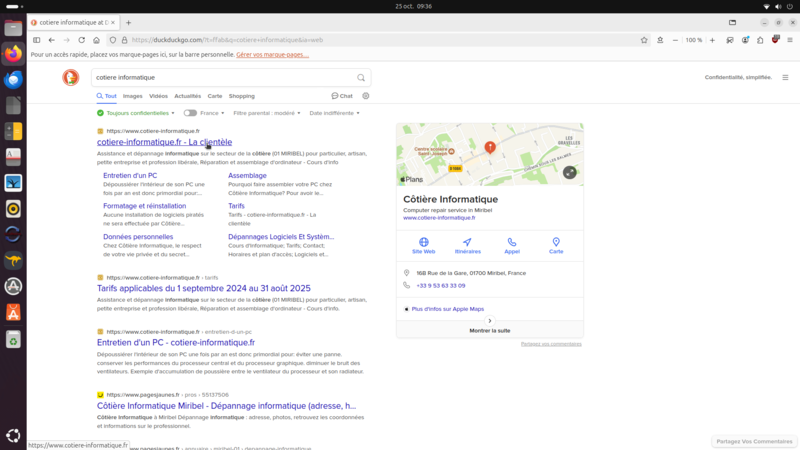
Task: Get Itinéraires to Côtière Informatique
Action: click(467, 245)
